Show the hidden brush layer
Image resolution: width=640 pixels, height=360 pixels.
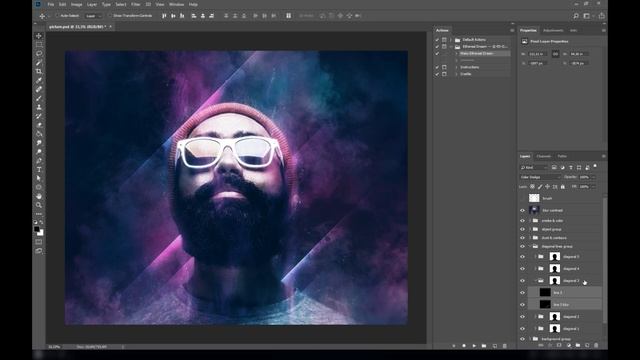click(522, 198)
